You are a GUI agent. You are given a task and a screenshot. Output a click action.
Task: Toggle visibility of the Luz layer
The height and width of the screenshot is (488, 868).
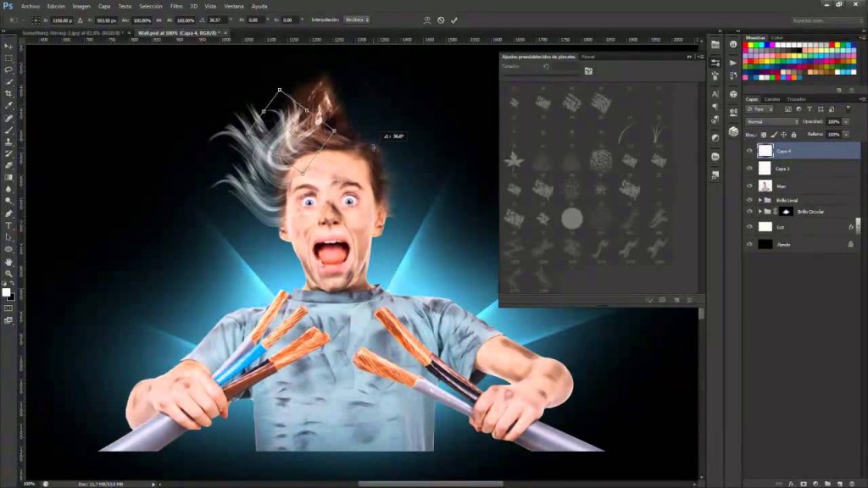[x=749, y=226]
